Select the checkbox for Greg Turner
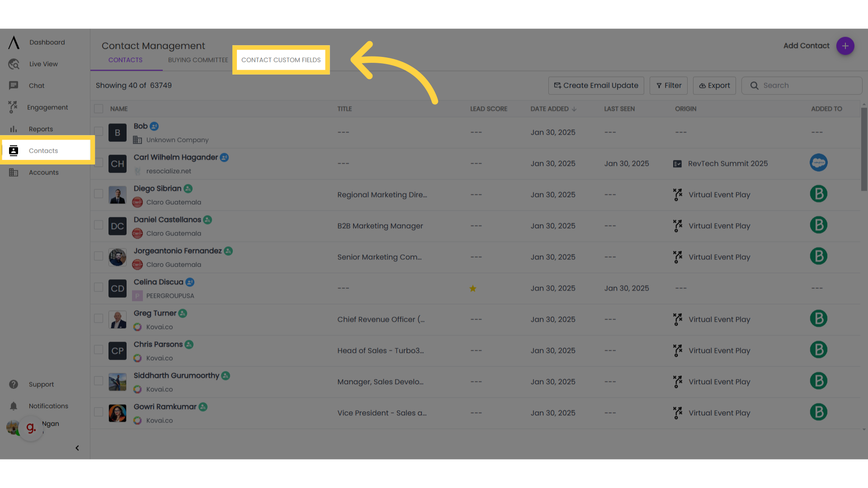 [99, 318]
